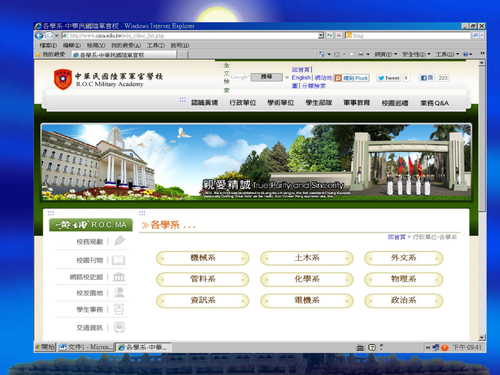Image resolution: width=500 pixels, height=375 pixels.
Task: Click the IE Back arrow button
Action: pos(39,36)
